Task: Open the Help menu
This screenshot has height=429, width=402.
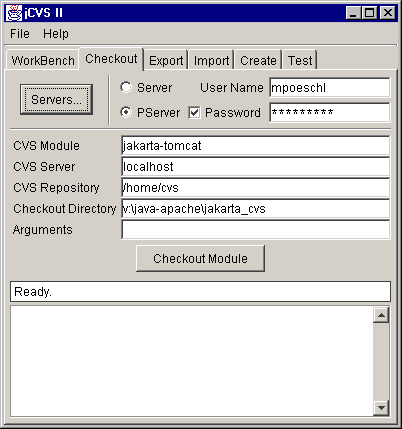Action: tap(56, 34)
